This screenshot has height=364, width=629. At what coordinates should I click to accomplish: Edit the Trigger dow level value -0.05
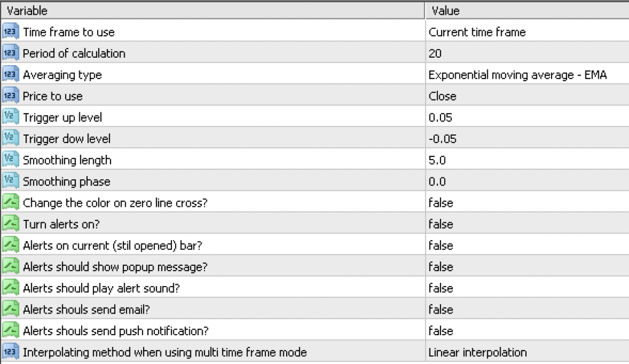click(442, 139)
